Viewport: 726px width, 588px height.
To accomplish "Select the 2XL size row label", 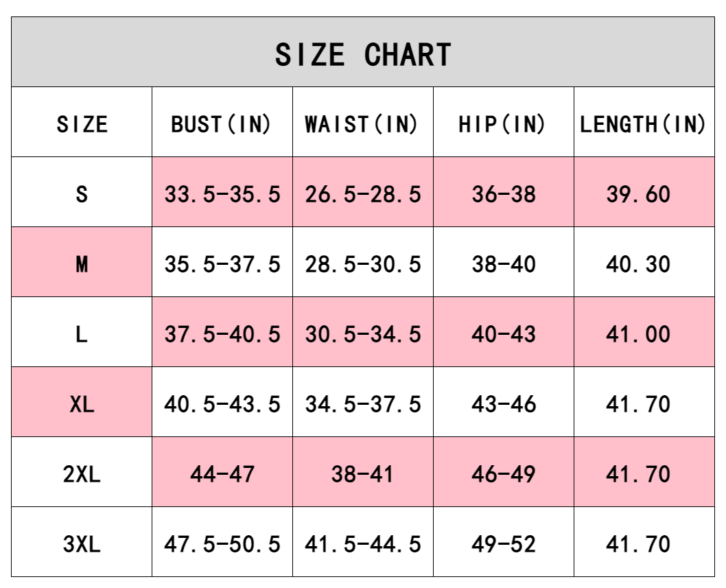I will 82,474.
